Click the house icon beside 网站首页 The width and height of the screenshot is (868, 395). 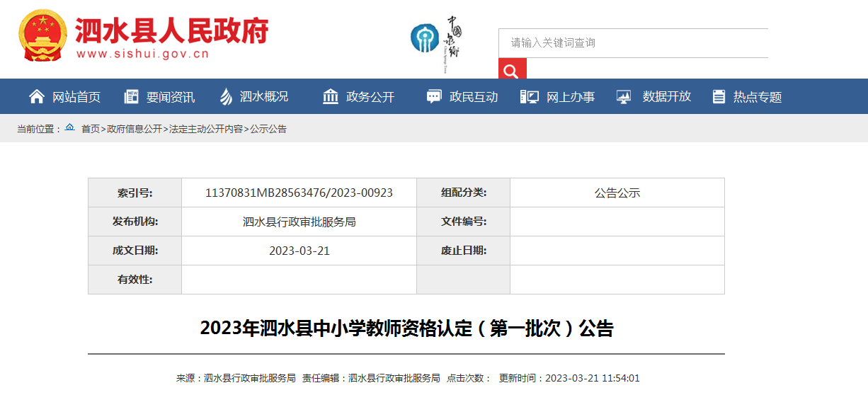[x=36, y=97]
